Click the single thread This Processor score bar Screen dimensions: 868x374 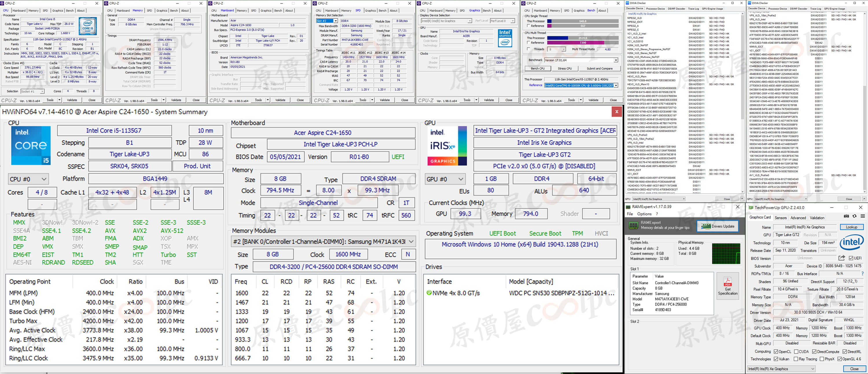[x=583, y=21]
